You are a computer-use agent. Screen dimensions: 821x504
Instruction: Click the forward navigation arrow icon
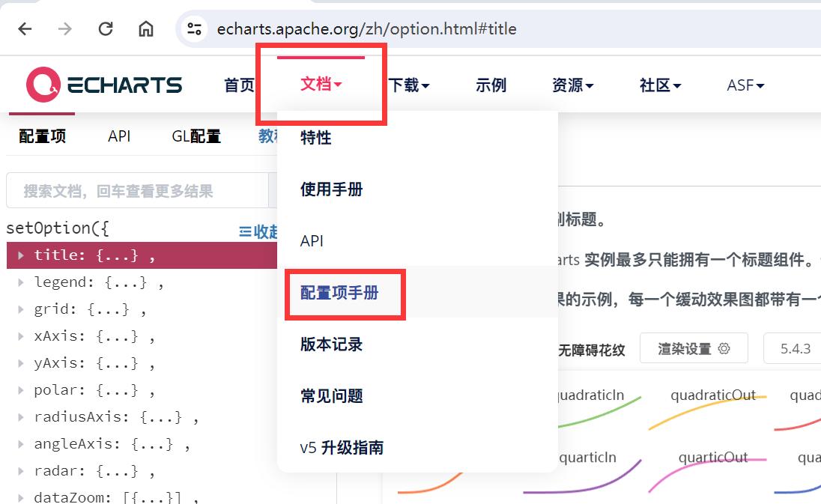click(65, 28)
